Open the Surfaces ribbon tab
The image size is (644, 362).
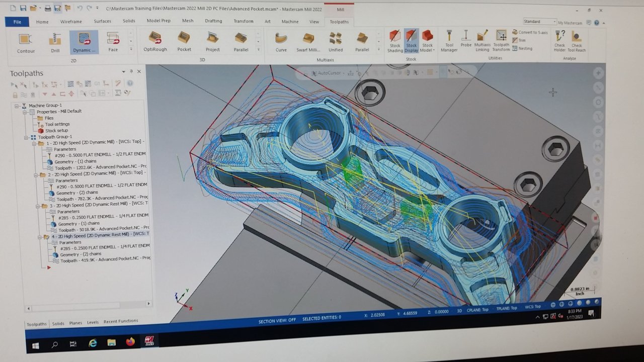tap(103, 21)
